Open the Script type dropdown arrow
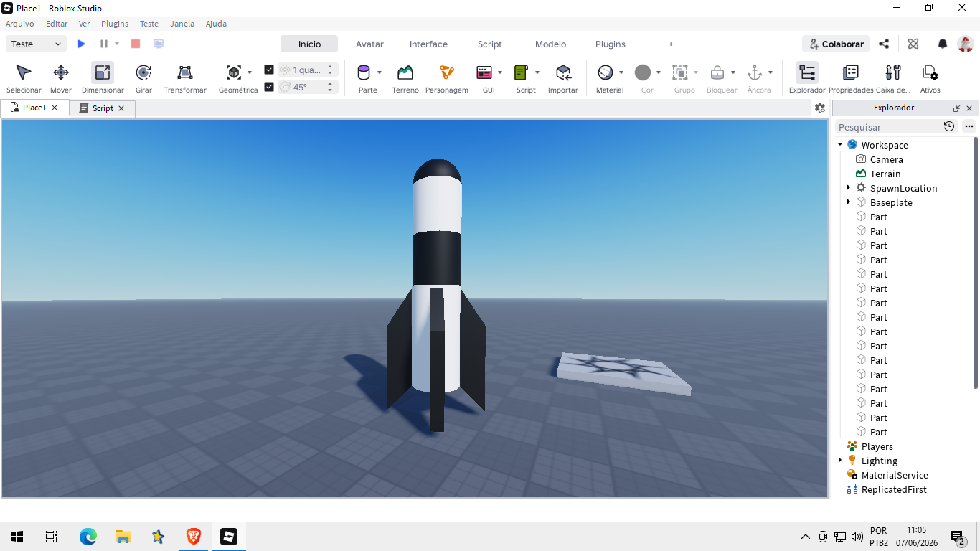Viewport: 980px width, 551px height. point(537,72)
